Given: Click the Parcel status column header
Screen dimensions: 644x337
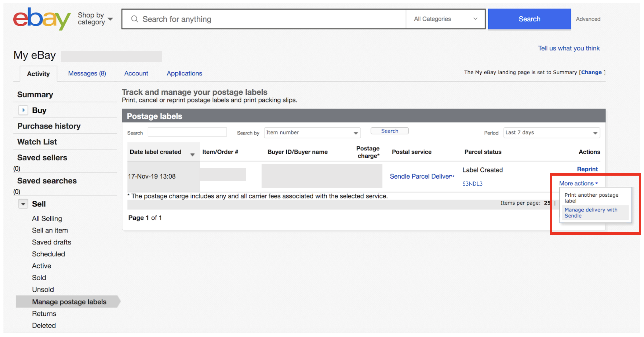Looking at the screenshot, I should click(x=483, y=152).
